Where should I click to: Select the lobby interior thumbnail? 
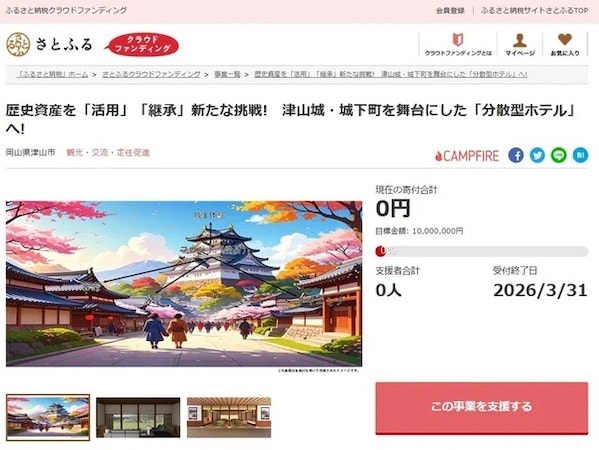tap(229, 417)
